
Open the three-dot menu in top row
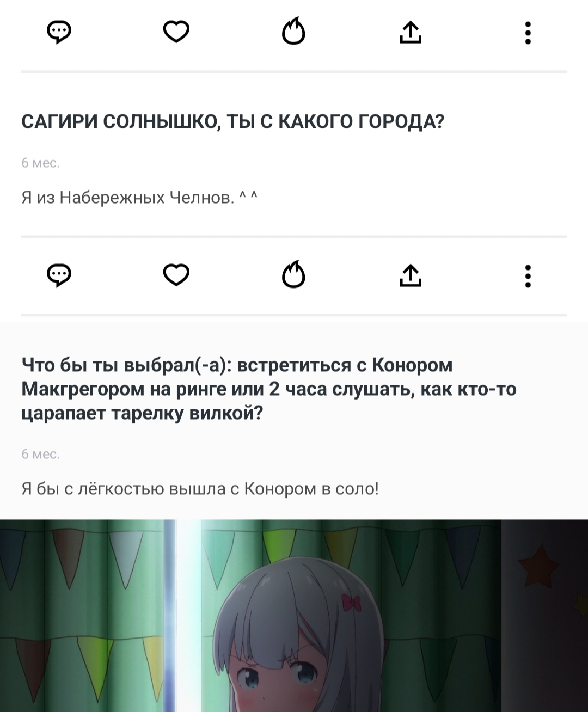click(528, 33)
